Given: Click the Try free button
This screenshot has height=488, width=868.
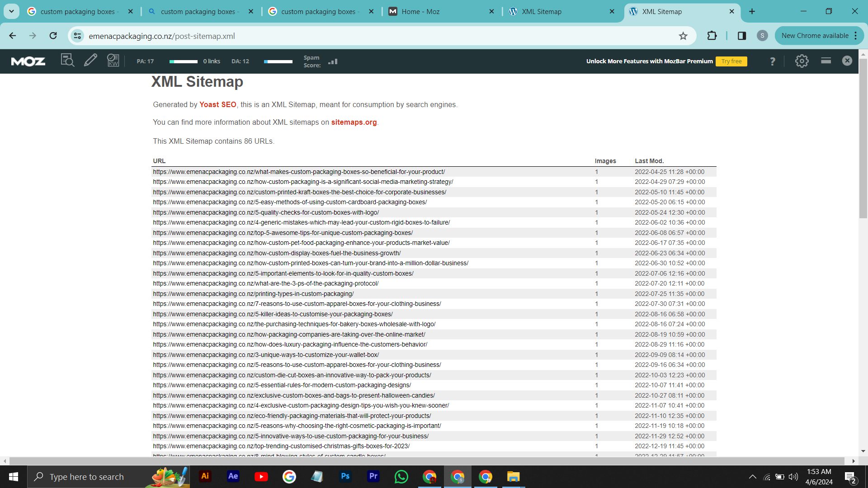Looking at the screenshot, I should pos(731,61).
